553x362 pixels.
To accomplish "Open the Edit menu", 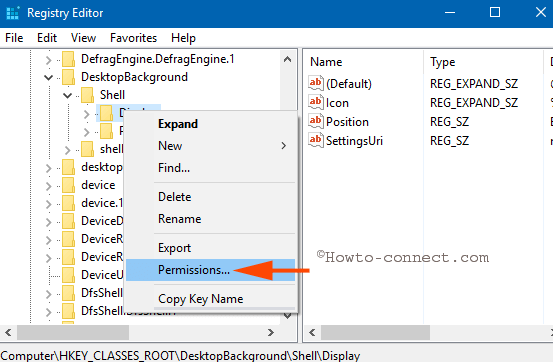I will [47, 38].
